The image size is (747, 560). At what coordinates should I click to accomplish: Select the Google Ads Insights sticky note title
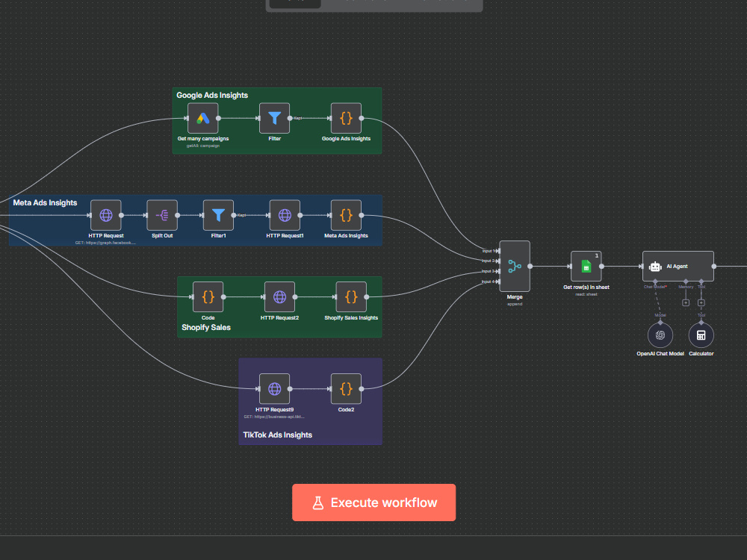212,96
